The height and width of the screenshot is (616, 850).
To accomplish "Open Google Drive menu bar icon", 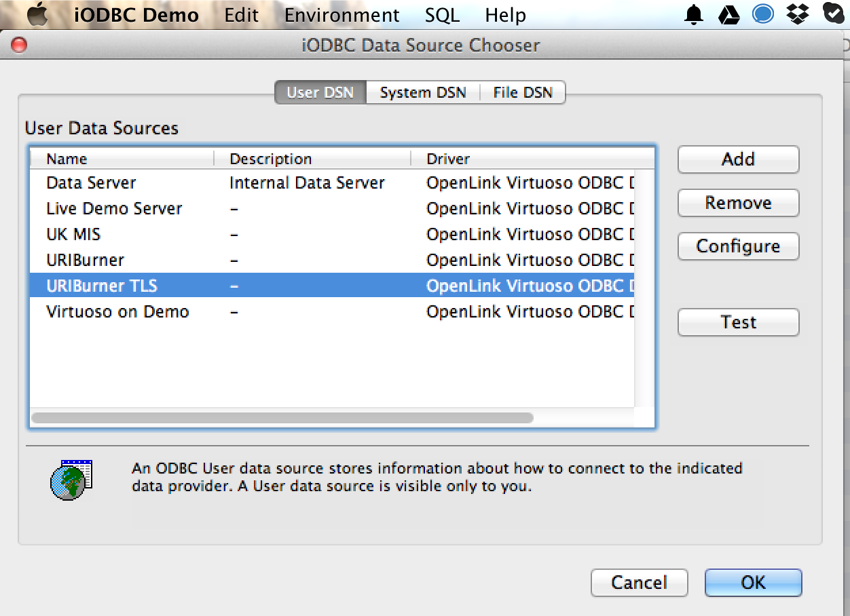I will coord(728,14).
